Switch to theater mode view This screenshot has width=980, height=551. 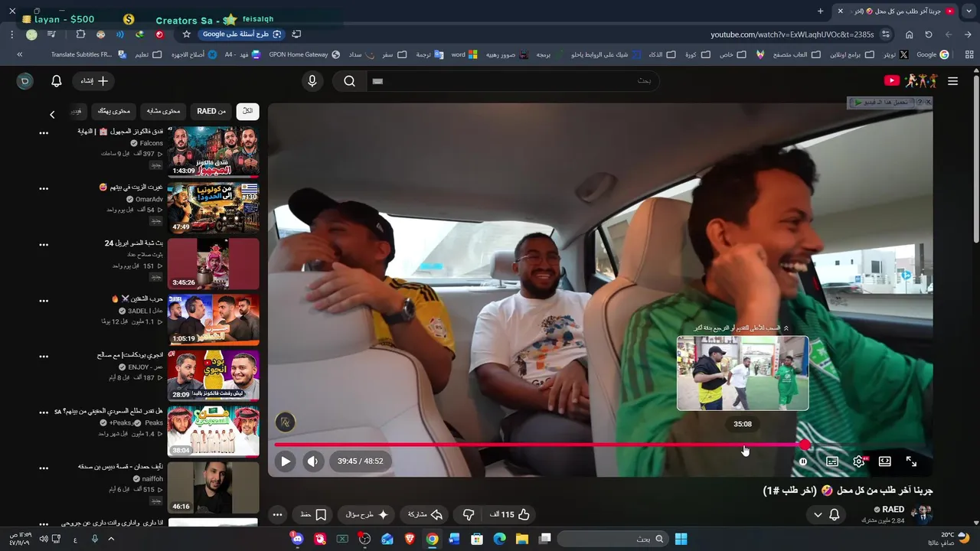click(x=885, y=461)
